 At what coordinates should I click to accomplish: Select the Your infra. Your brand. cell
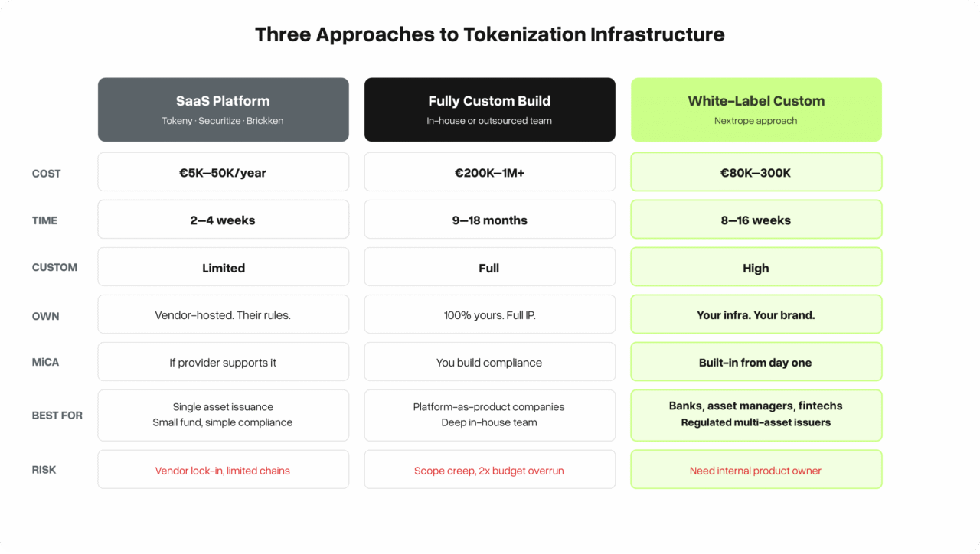[756, 314]
